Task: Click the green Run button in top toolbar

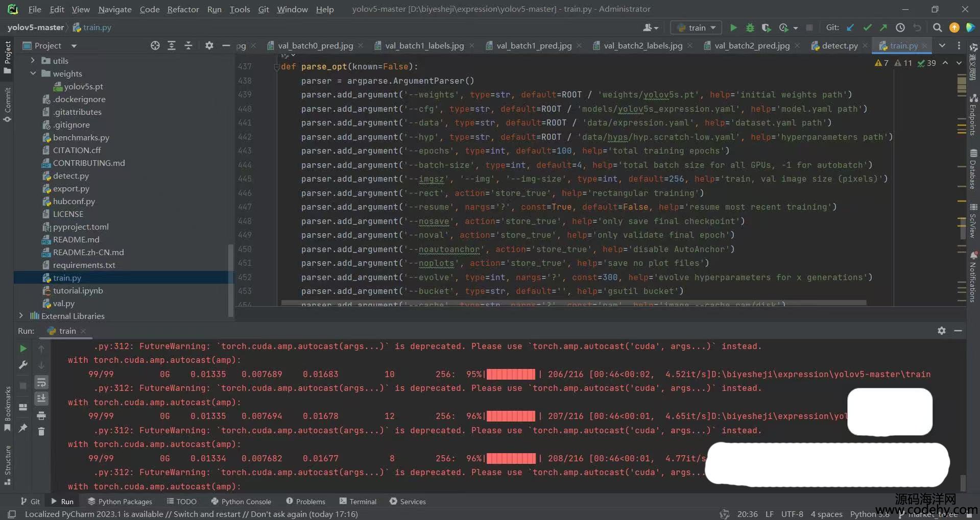Action: [x=733, y=28]
